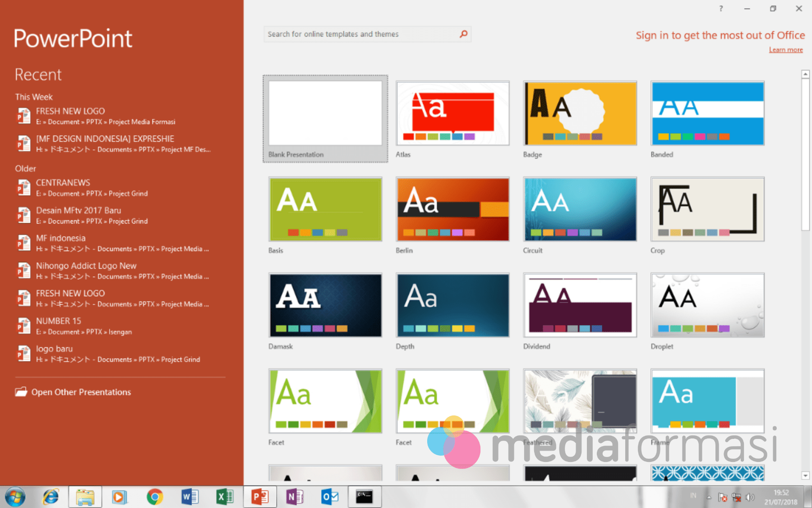Viewport: 812px width, 508px height.
Task: Launch Internet Explorer from taskbar
Action: [51, 497]
